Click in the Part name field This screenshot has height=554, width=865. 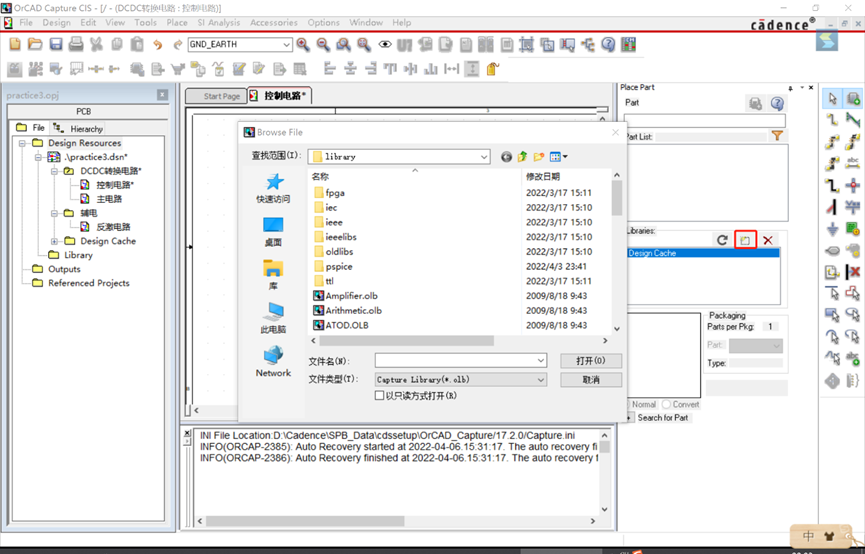pyautogui.click(x=704, y=120)
